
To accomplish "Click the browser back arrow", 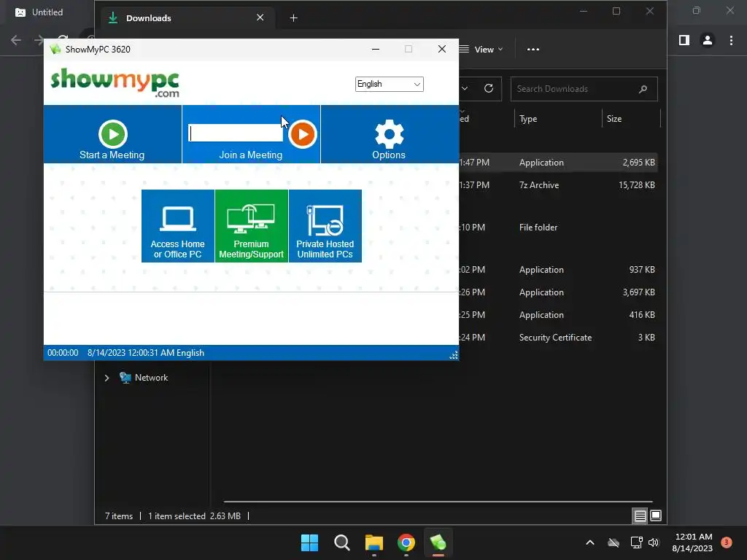I will pos(16,41).
